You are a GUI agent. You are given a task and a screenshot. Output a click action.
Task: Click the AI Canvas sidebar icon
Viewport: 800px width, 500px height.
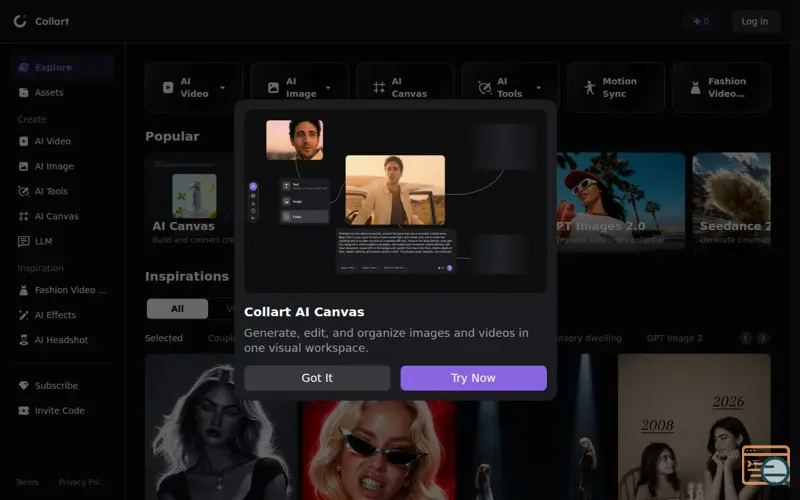(x=23, y=216)
